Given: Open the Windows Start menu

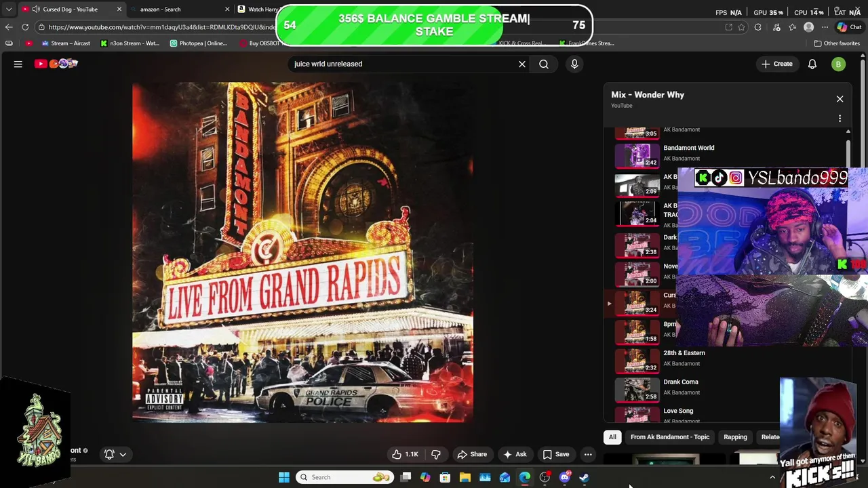Looking at the screenshot, I should [x=284, y=477].
